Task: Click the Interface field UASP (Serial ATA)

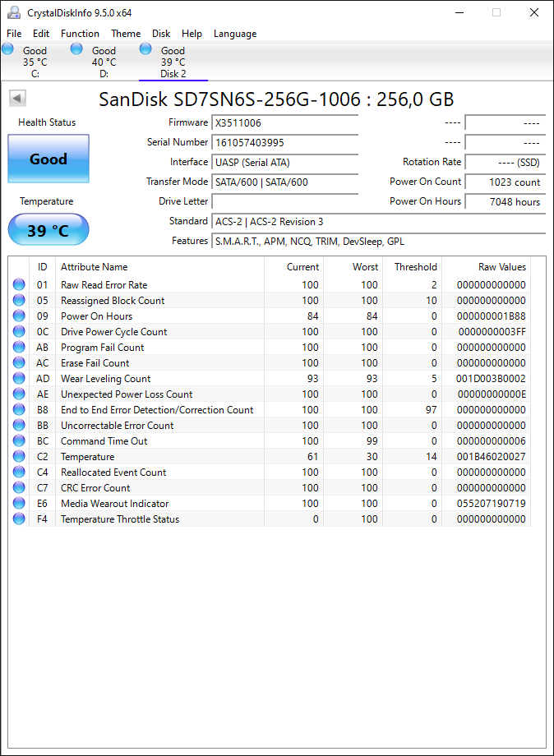Action: point(285,163)
